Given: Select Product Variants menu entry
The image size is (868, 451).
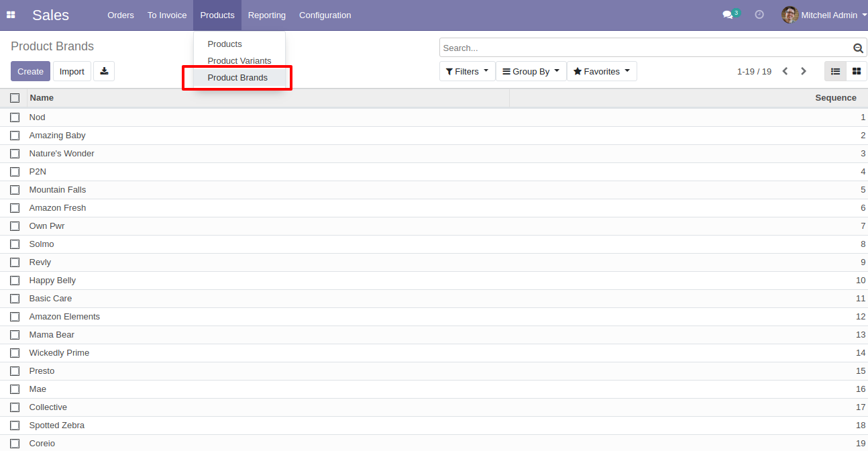Looking at the screenshot, I should click(x=239, y=61).
